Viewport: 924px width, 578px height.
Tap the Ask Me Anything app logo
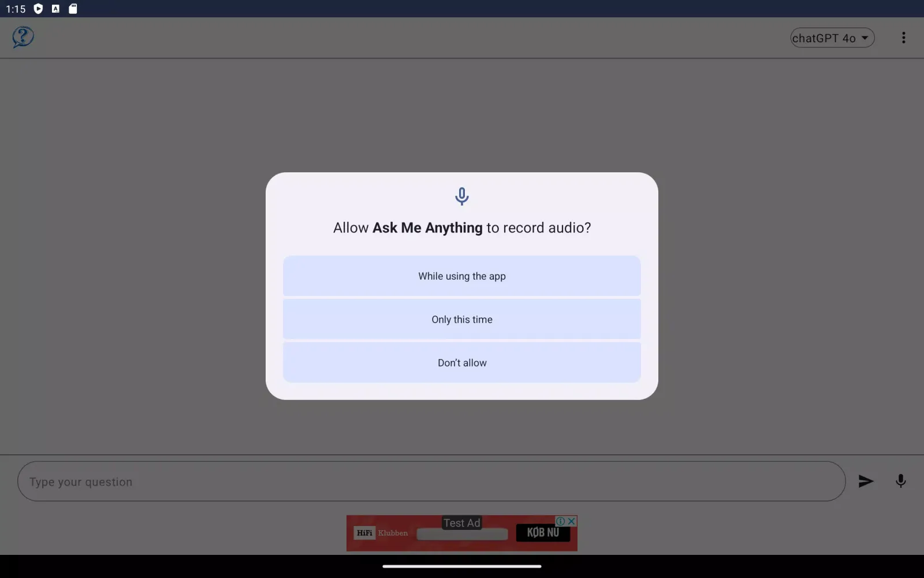coord(23,38)
